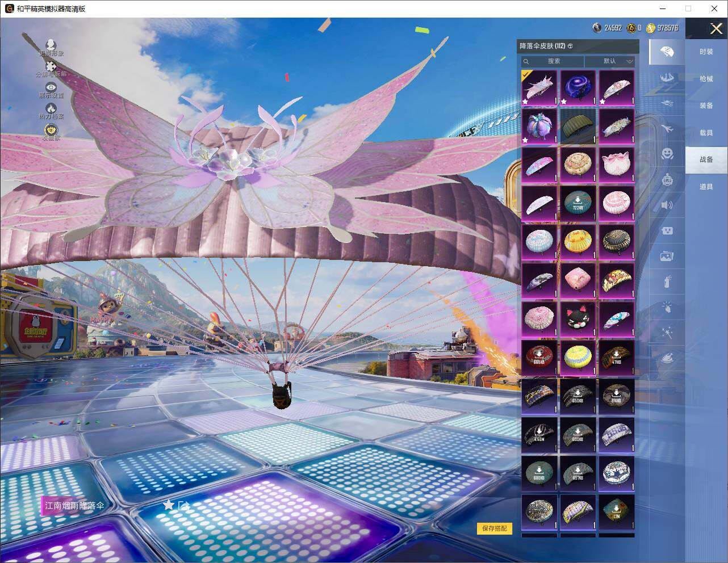Select the spray can category icon
The height and width of the screenshot is (563, 728).
[x=667, y=281]
